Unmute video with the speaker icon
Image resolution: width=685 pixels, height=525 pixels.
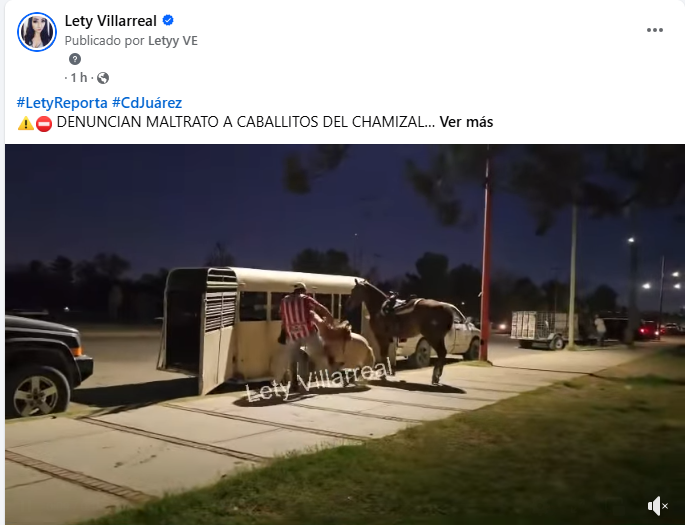[657, 506]
